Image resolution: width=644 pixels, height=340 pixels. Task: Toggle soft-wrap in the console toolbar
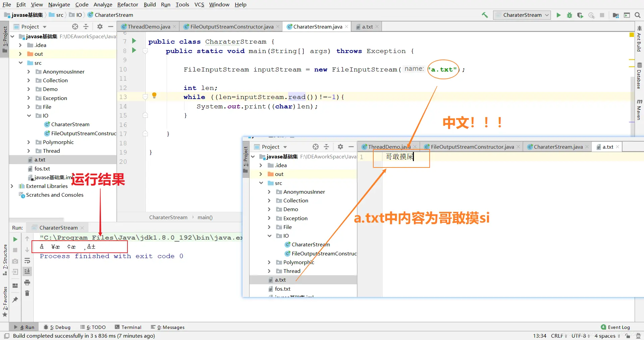[x=27, y=261]
